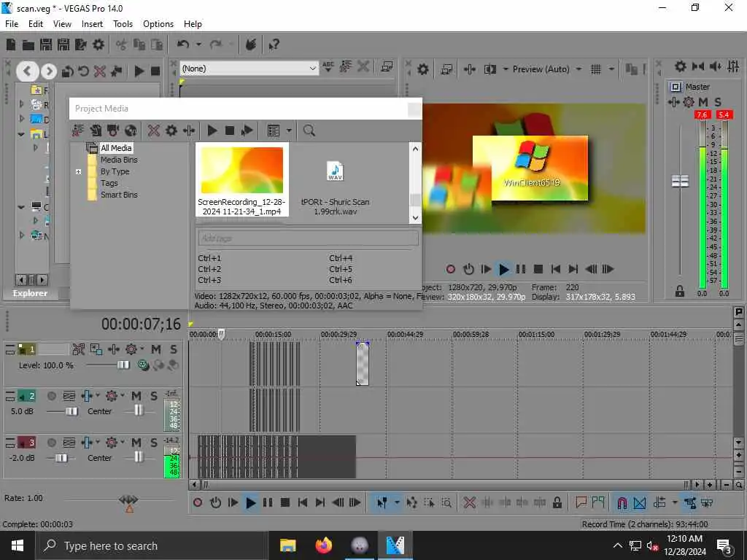Open the (None) preset dropdown
The height and width of the screenshot is (560, 747).
pyautogui.click(x=312, y=69)
